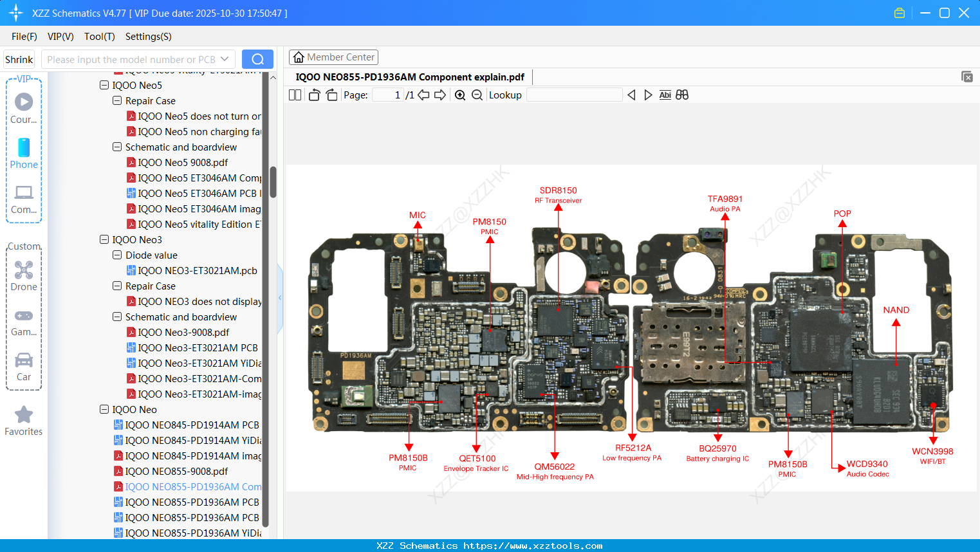Screen dimensions: 980x552
Task: Open the binoculars search icon on the toolbar
Action: click(x=682, y=95)
